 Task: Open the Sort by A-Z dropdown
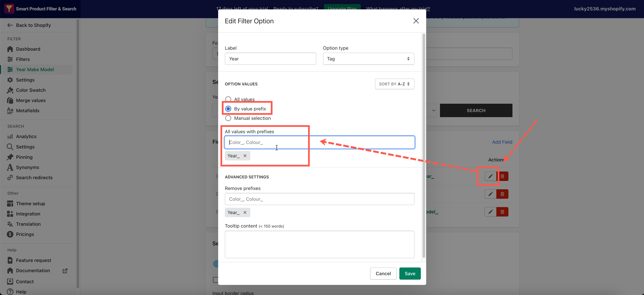pyautogui.click(x=394, y=84)
